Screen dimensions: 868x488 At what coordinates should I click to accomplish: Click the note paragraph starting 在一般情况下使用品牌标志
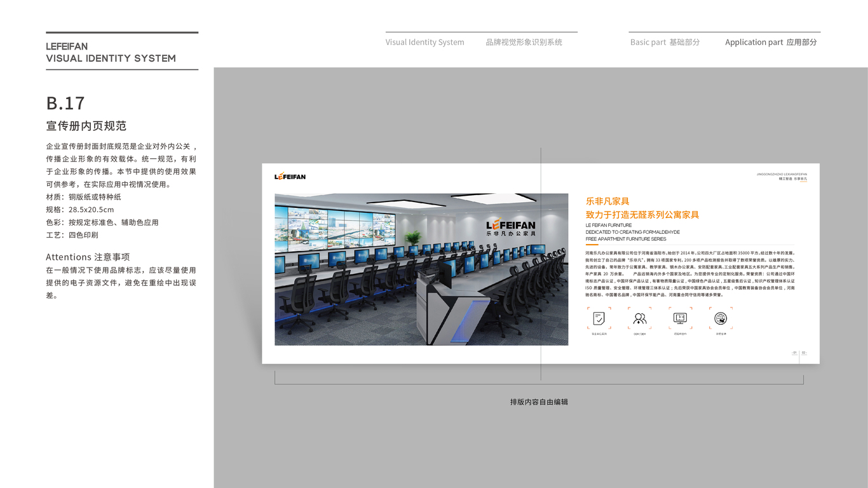tap(121, 283)
